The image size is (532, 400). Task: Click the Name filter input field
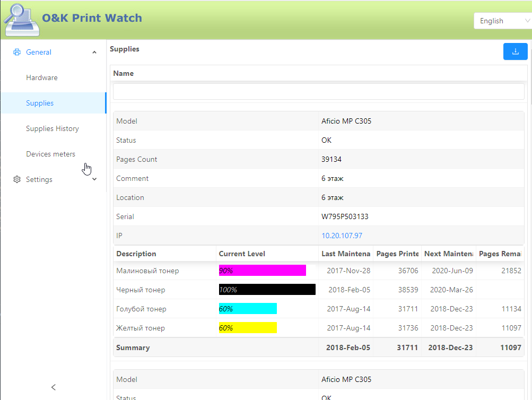pyautogui.click(x=319, y=92)
